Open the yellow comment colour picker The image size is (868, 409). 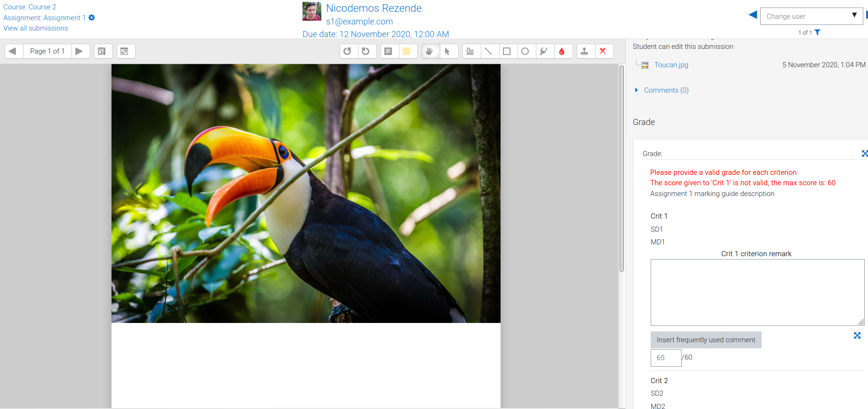(x=408, y=51)
